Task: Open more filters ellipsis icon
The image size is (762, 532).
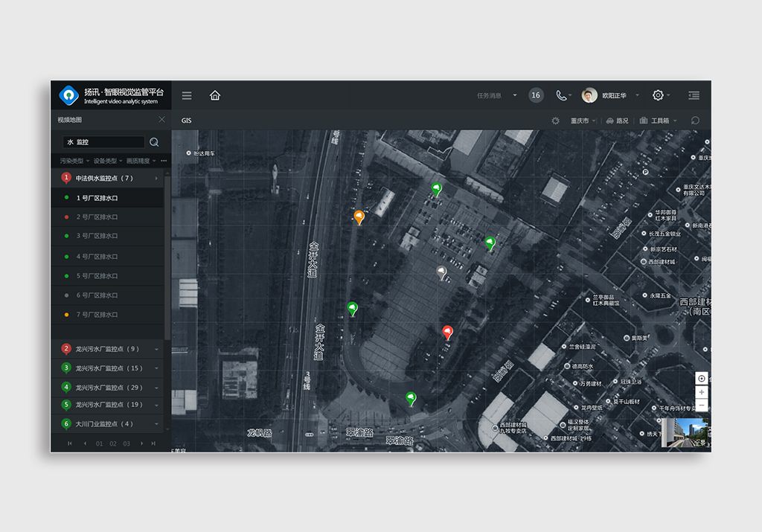Action: 164,161
